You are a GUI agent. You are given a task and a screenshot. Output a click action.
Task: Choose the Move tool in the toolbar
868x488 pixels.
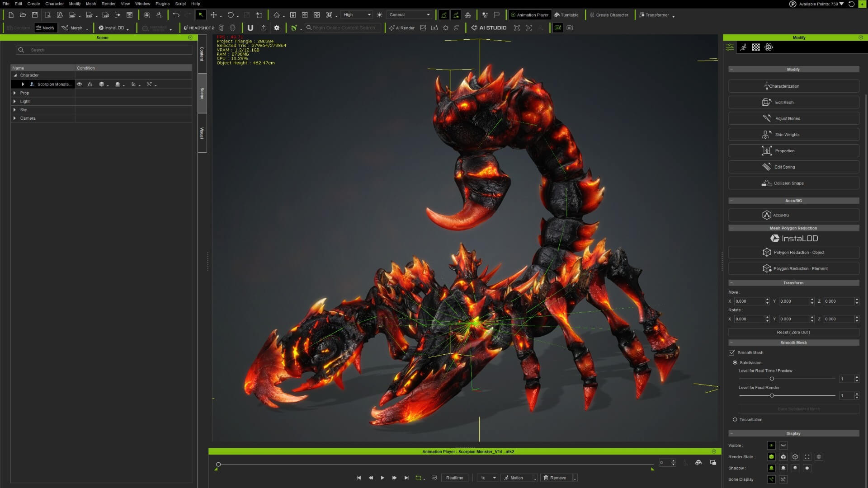[x=213, y=15]
